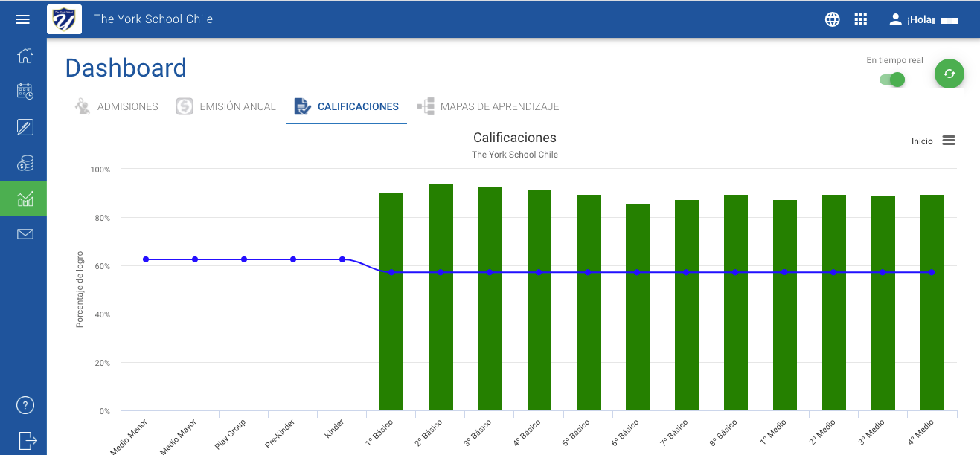
Task: Open the envelope messages sidebar icon
Action: pyautogui.click(x=25, y=234)
